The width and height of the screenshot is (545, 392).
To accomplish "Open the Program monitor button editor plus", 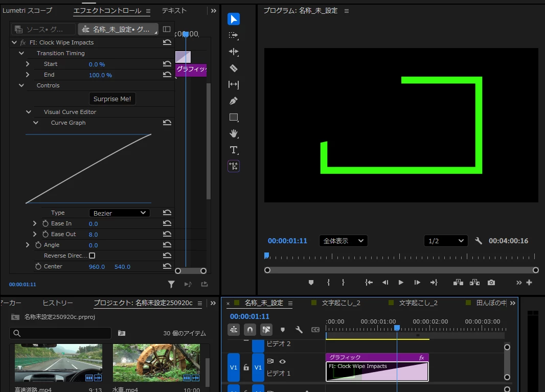I will tap(529, 283).
